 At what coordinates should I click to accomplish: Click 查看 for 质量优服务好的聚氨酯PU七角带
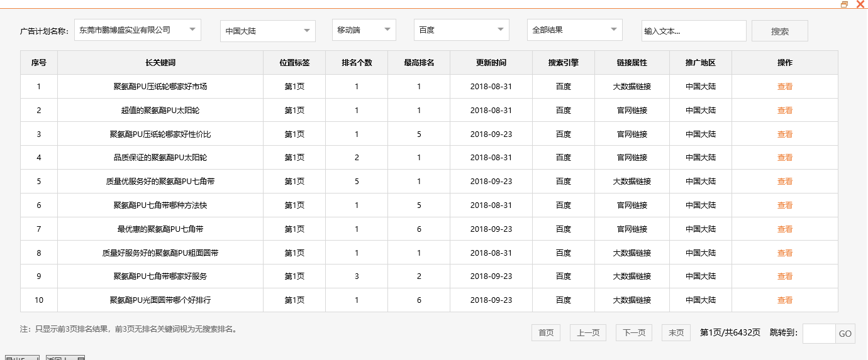[x=785, y=182]
